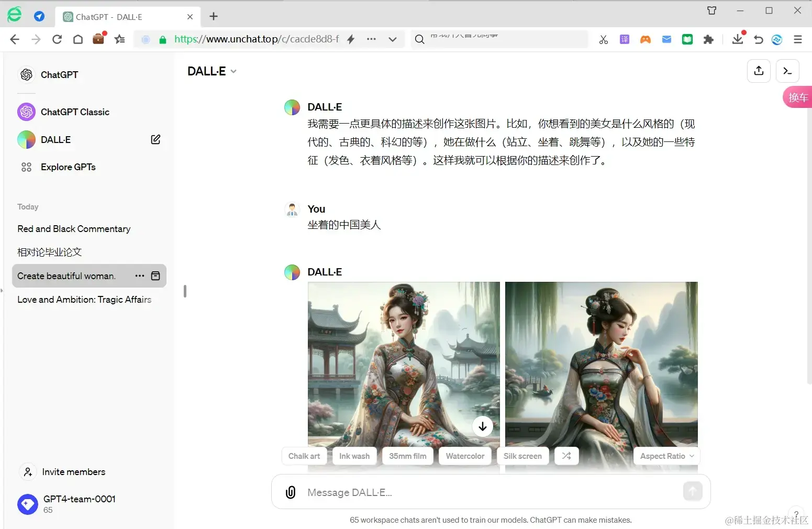Download the generated image via arrow icon
The width and height of the screenshot is (812, 529).
pyautogui.click(x=482, y=426)
